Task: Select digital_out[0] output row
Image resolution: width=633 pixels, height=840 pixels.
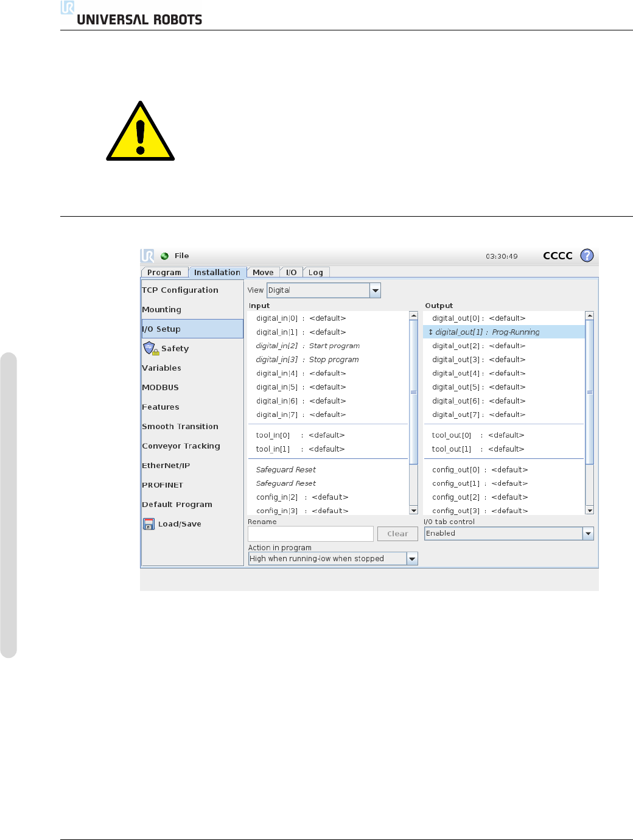Action: tap(504, 318)
